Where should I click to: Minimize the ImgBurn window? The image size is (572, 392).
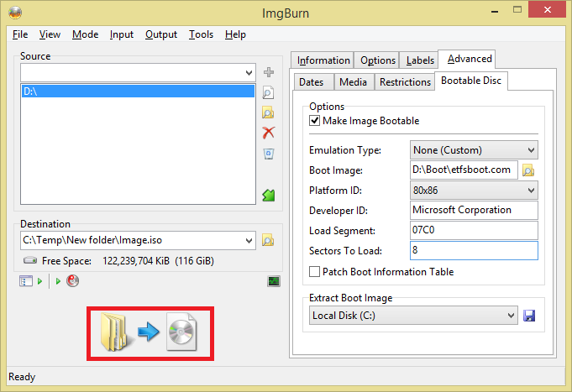tap(495, 11)
